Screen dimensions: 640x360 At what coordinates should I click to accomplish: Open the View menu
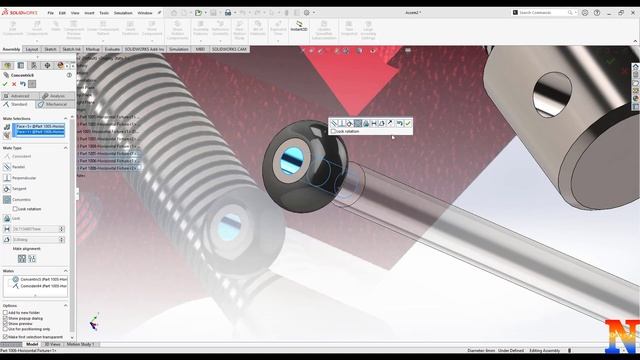tap(75, 13)
